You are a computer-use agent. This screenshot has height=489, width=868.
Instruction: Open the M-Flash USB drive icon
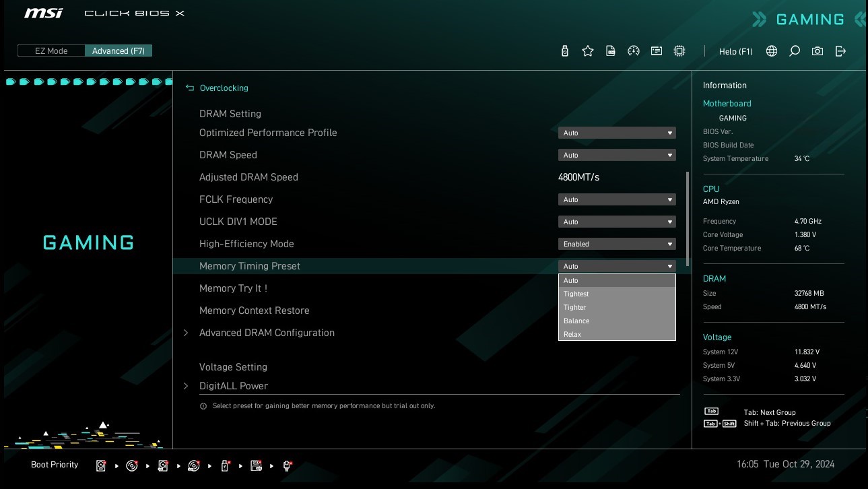click(565, 51)
